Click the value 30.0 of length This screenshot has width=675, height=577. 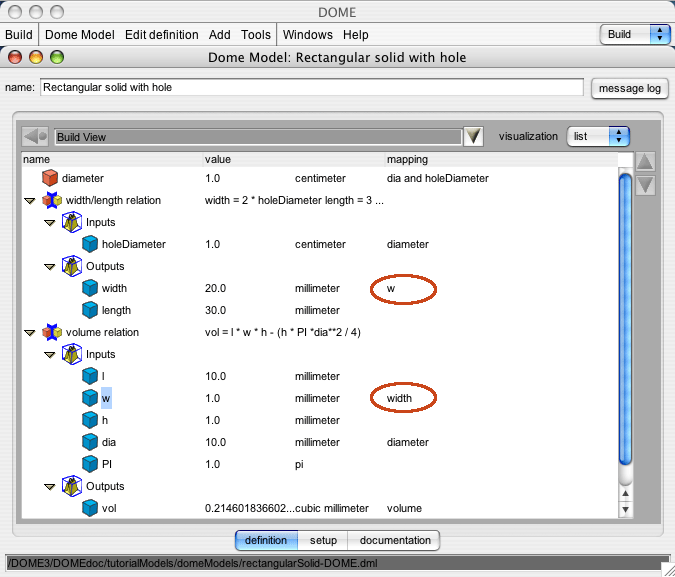coord(215,310)
